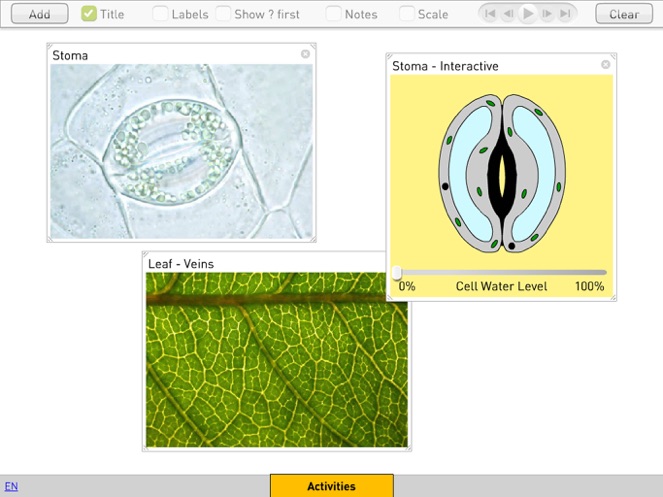Toggle the Show ? first checkbox

point(223,14)
